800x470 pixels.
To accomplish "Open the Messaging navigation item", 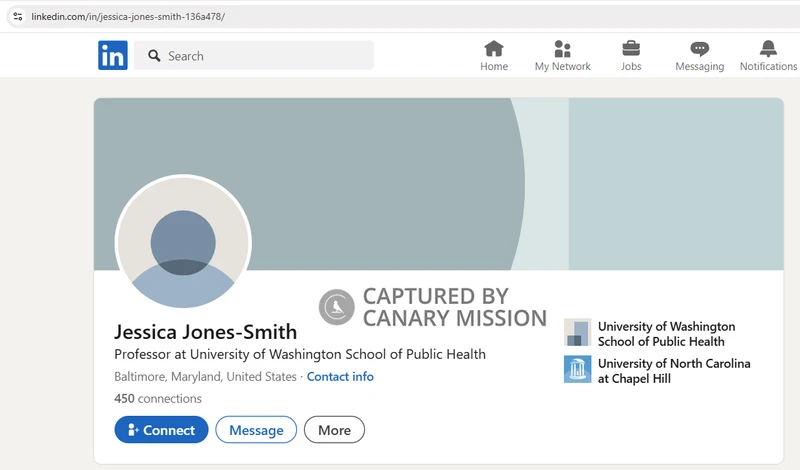I will (699, 56).
